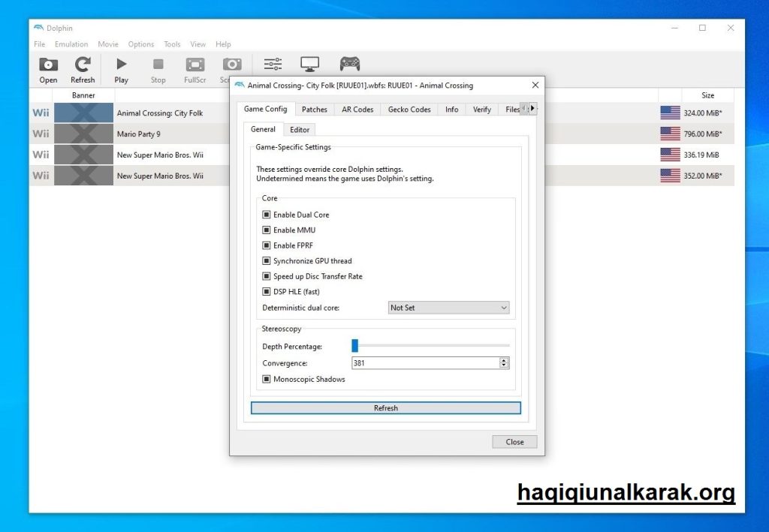Click the US flag for Animal Crossing
769x532 pixels.
[670, 113]
